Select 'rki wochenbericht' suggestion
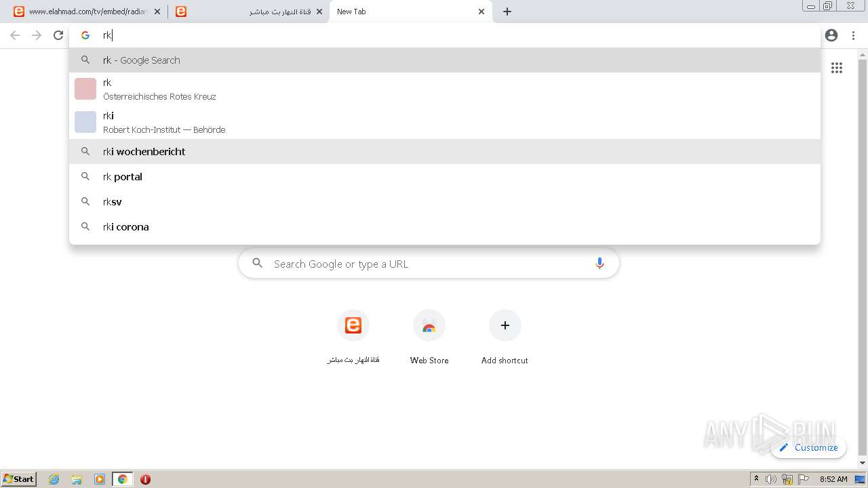868x488 pixels. pyautogui.click(x=445, y=151)
